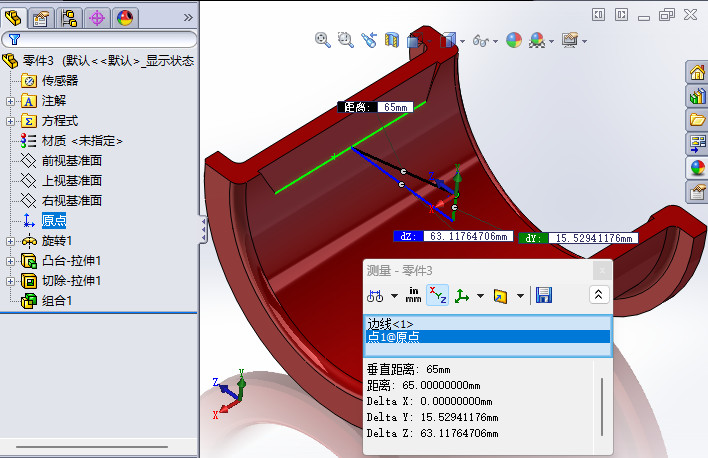Image resolution: width=708 pixels, height=458 pixels.
Task: Select the 组合1 feature
Action: (47, 301)
